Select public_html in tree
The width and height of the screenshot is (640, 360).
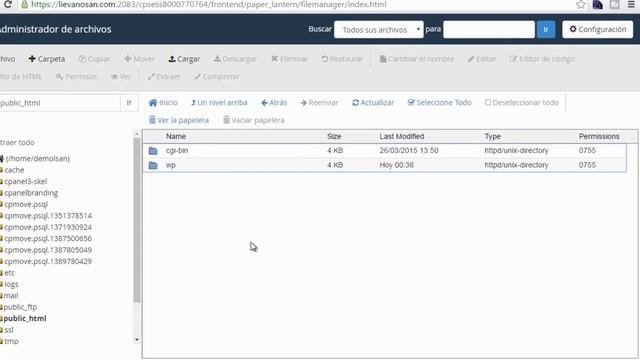(24, 318)
